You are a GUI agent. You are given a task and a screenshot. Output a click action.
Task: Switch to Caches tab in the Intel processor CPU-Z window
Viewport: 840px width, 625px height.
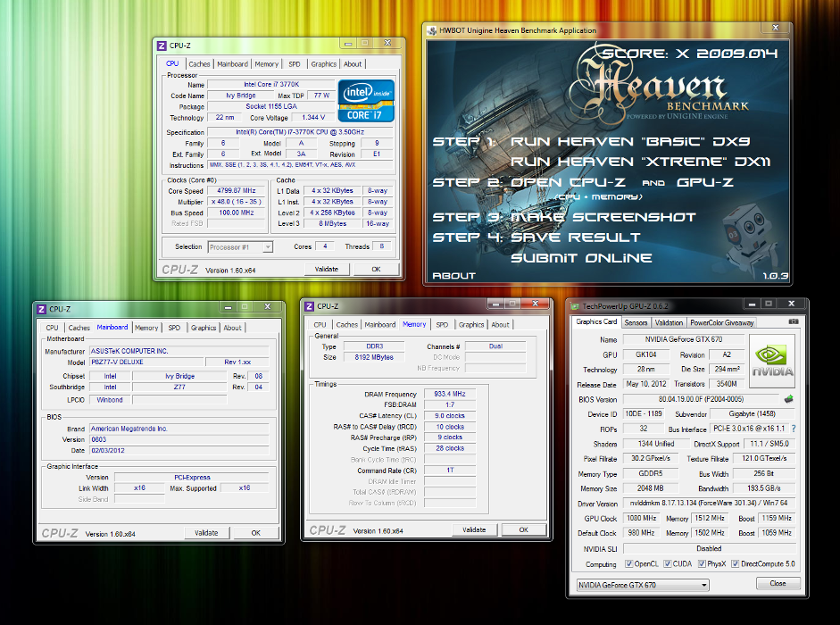(199, 64)
